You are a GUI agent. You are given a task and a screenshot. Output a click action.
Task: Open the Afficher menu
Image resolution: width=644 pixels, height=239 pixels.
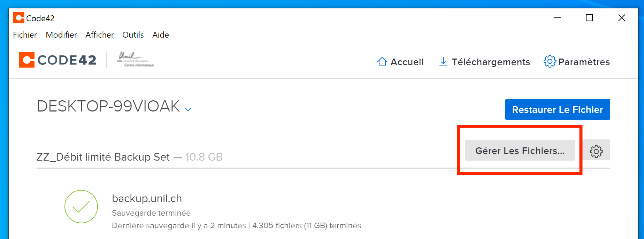(100, 35)
